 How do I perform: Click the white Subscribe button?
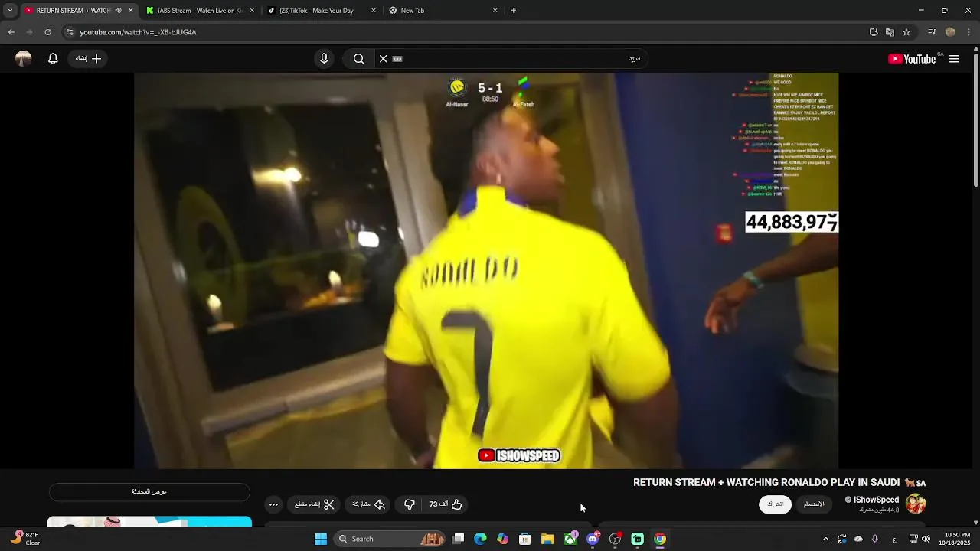(x=775, y=504)
